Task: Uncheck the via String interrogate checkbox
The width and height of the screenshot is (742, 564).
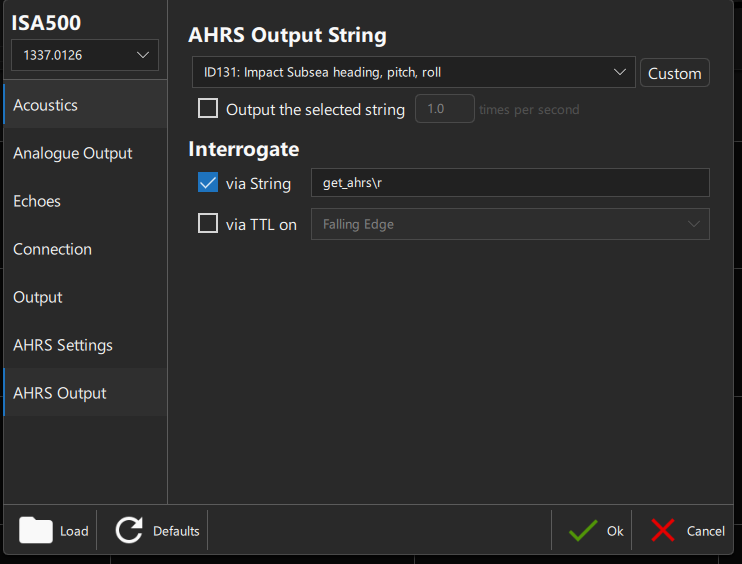Action: pos(208,183)
